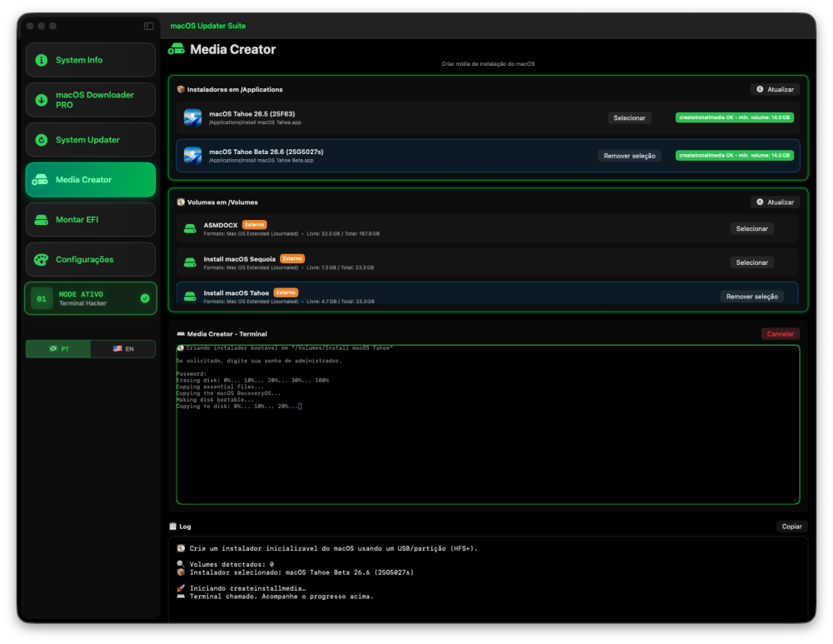Click the US flag icon
This screenshot has height=644, width=833.
click(x=117, y=349)
